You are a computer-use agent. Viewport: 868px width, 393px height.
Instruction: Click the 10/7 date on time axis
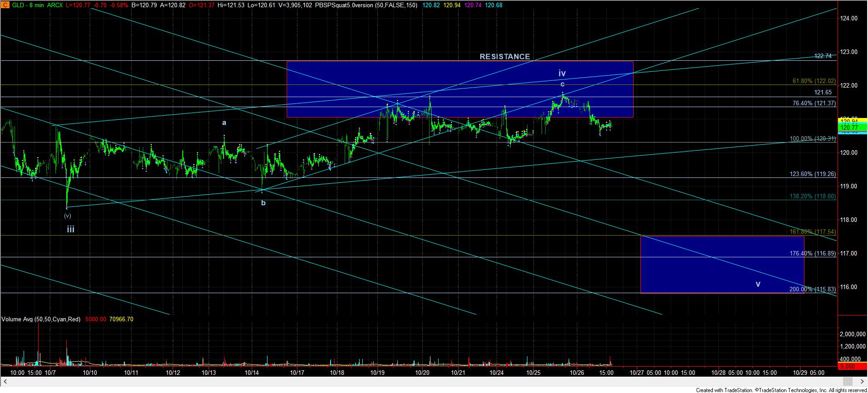pyautogui.click(x=50, y=373)
